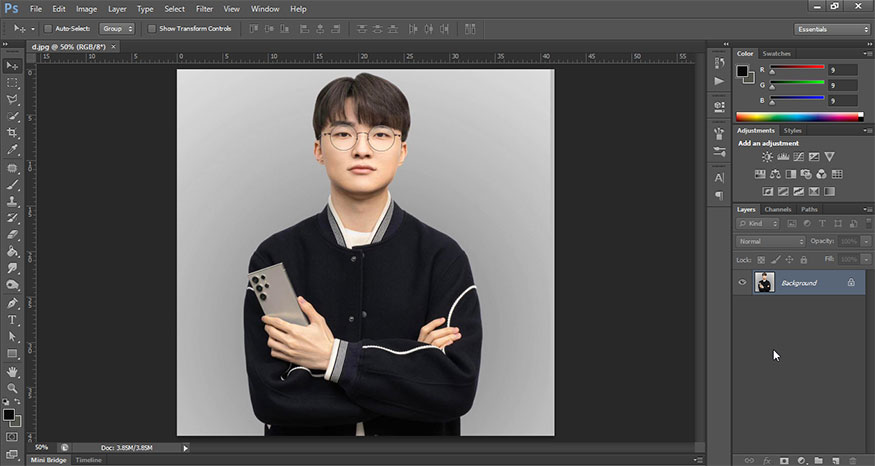Open the Timeline panel tab
Image resolution: width=875 pixels, height=466 pixels.
click(x=89, y=460)
